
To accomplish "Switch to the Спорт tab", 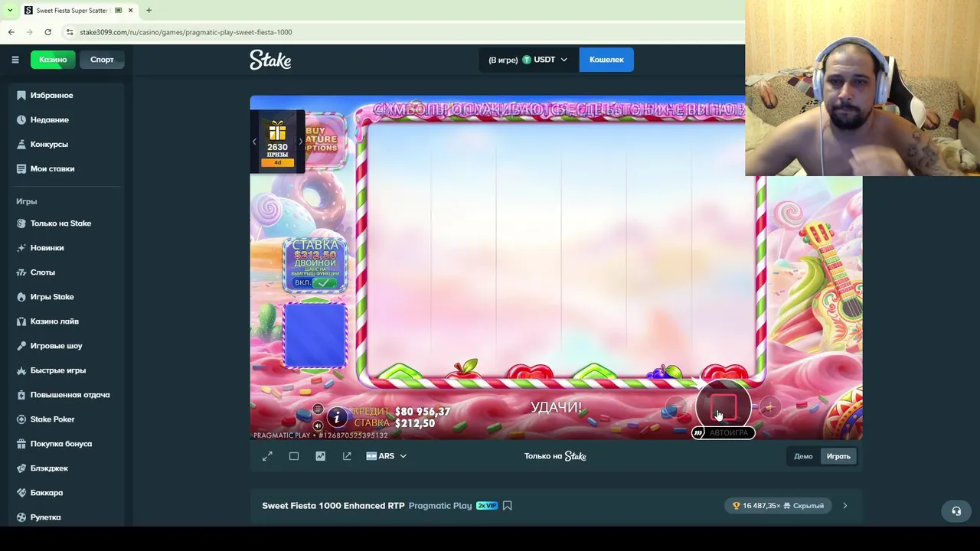I will [x=102, y=60].
